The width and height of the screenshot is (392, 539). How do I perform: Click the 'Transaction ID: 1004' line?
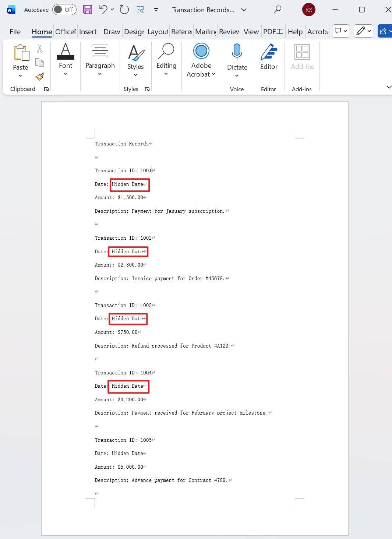[x=123, y=373]
